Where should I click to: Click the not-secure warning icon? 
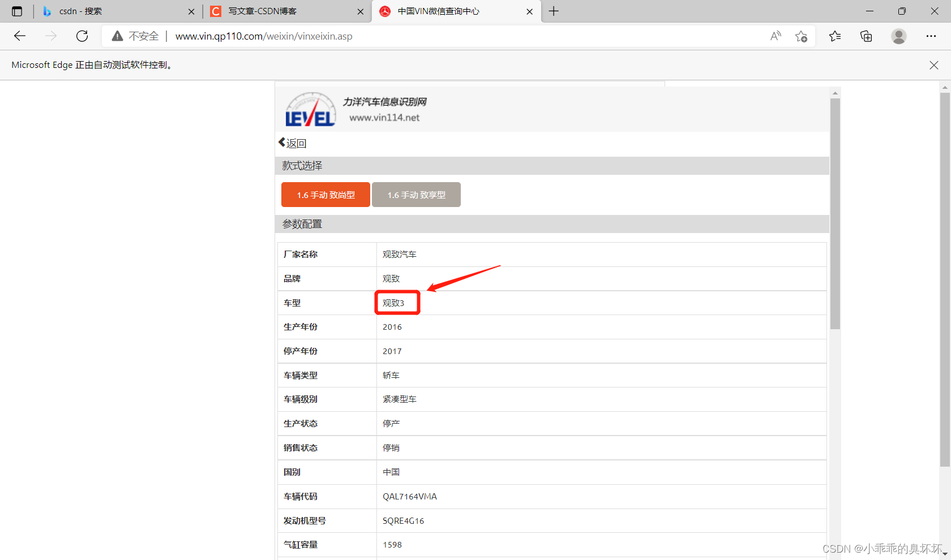click(117, 36)
